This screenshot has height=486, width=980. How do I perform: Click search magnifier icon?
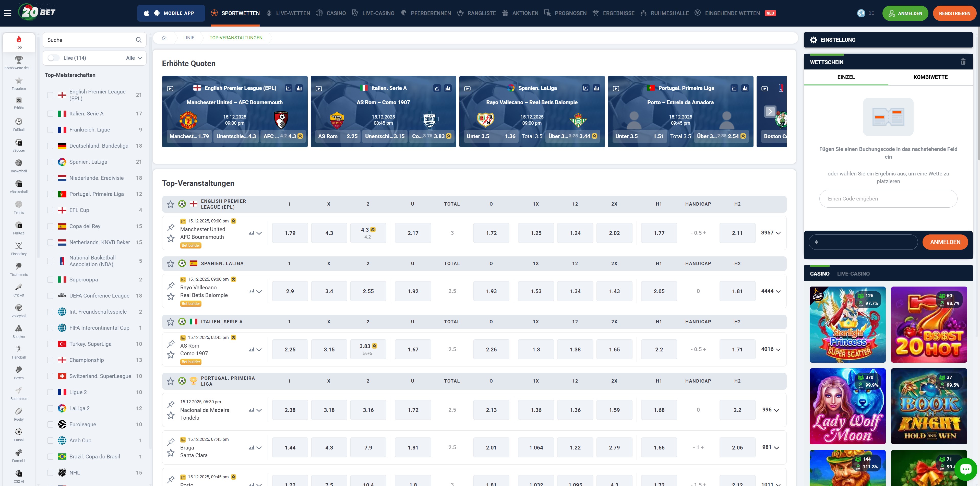[138, 40]
